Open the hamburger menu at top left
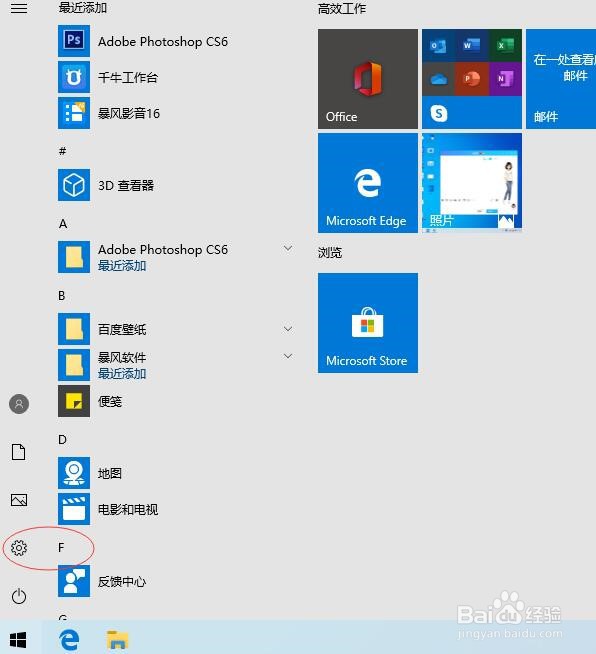This screenshot has width=596, height=654. click(19, 8)
